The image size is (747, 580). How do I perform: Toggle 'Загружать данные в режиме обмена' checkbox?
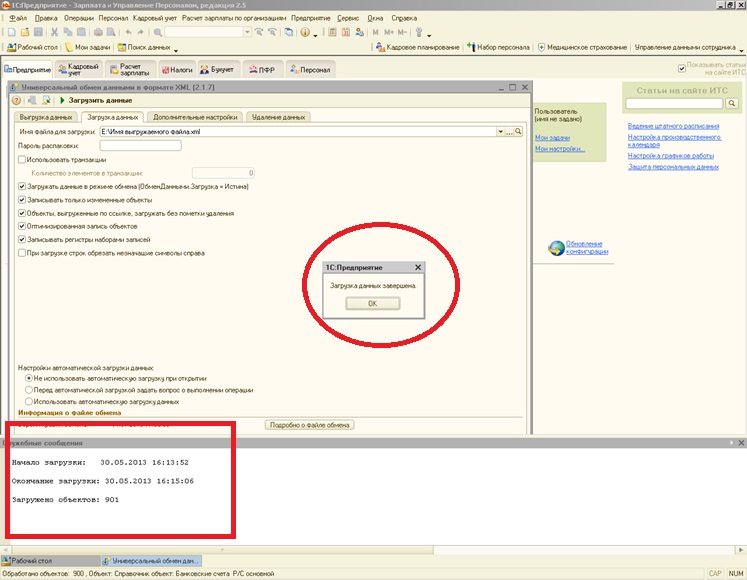tap(22, 186)
